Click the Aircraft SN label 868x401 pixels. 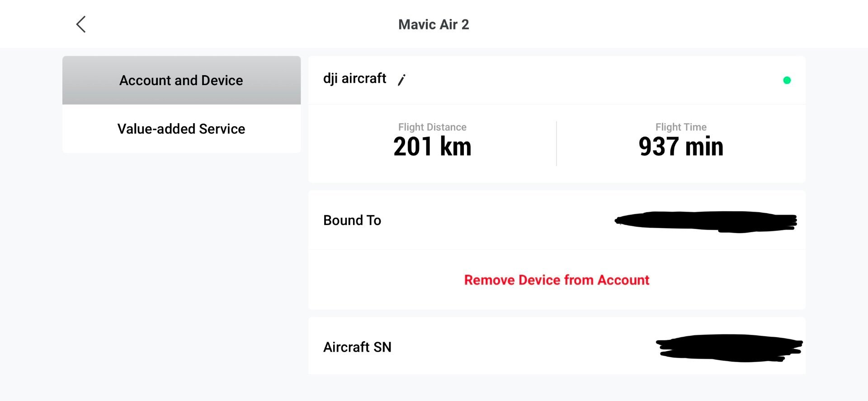pos(357,347)
